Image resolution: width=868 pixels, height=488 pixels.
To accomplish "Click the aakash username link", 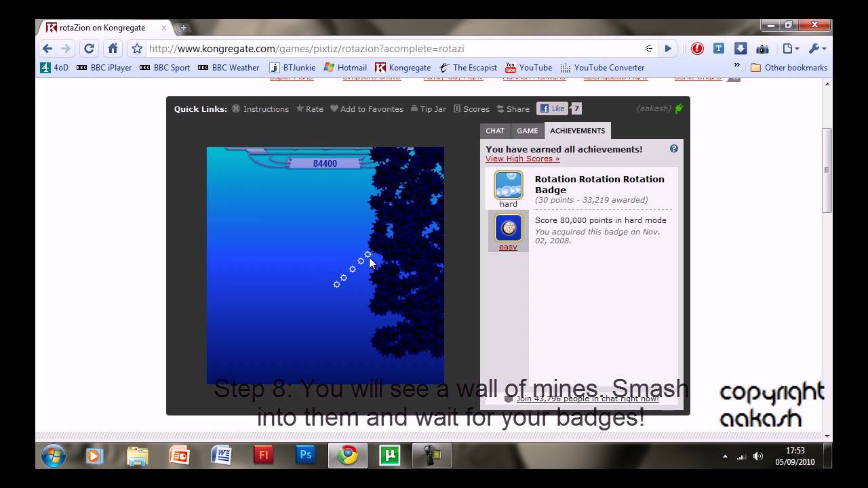I will [654, 109].
